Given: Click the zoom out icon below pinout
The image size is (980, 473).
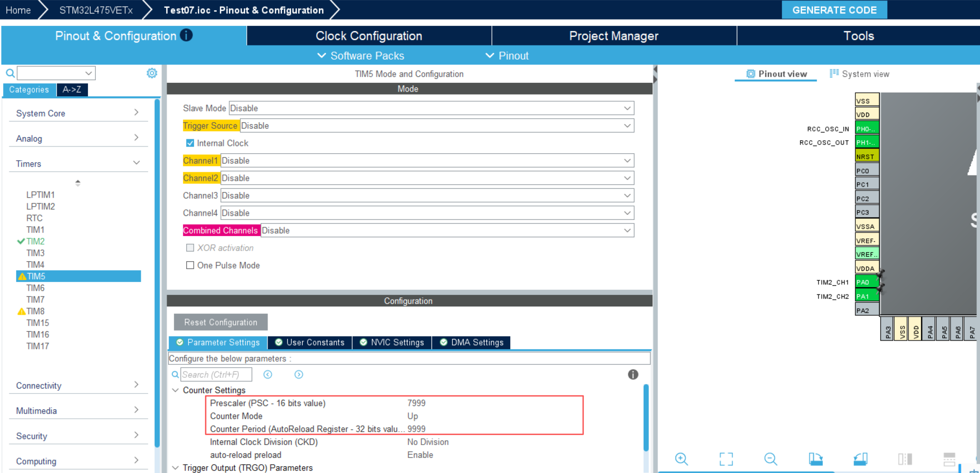Looking at the screenshot, I should 770,459.
